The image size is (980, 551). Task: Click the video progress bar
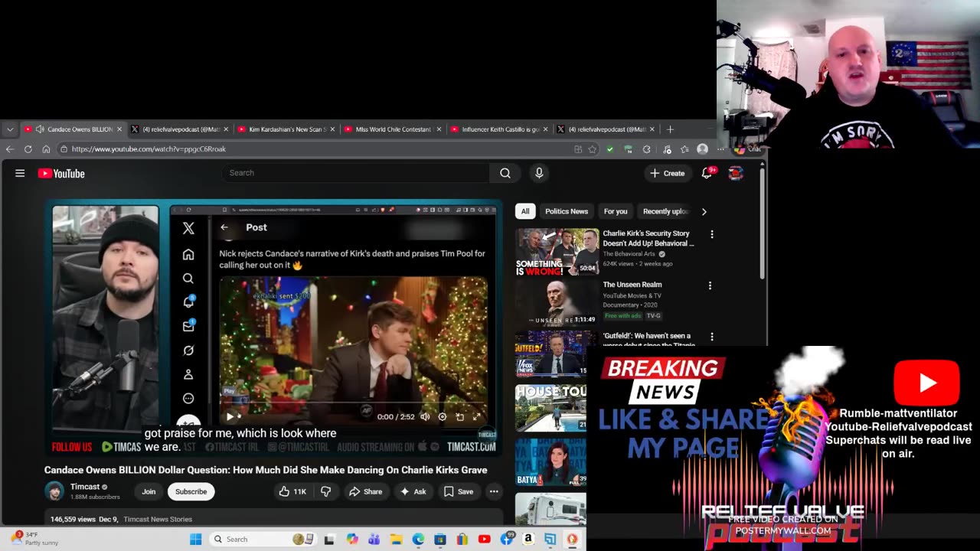coord(353,402)
